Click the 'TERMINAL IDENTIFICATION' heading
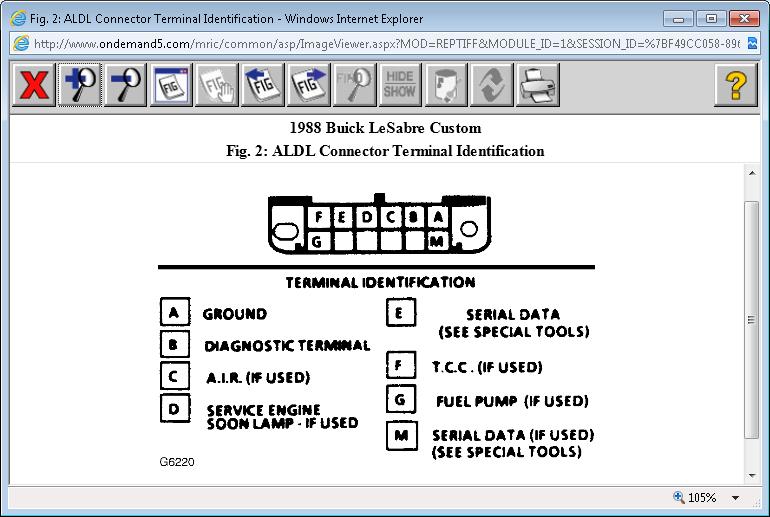The height and width of the screenshot is (517, 770). tap(381, 282)
